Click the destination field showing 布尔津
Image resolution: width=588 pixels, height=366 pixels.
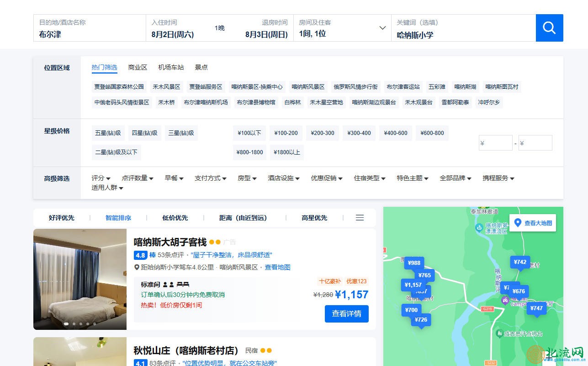90,28
